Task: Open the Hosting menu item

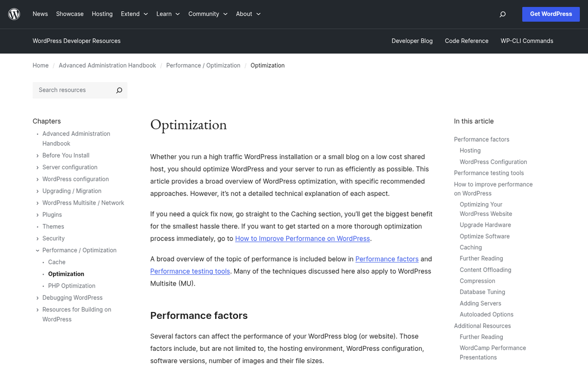Action: tap(102, 14)
